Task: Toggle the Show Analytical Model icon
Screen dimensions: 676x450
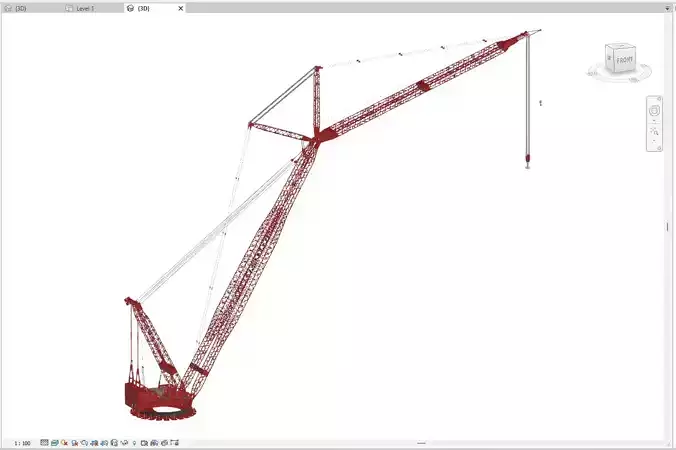Action: coord(154,443)
